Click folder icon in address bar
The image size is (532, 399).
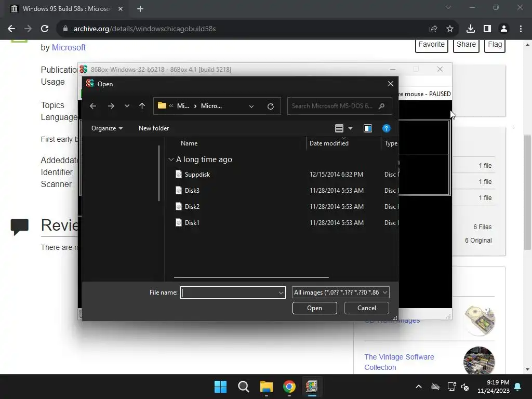(162, 106)
